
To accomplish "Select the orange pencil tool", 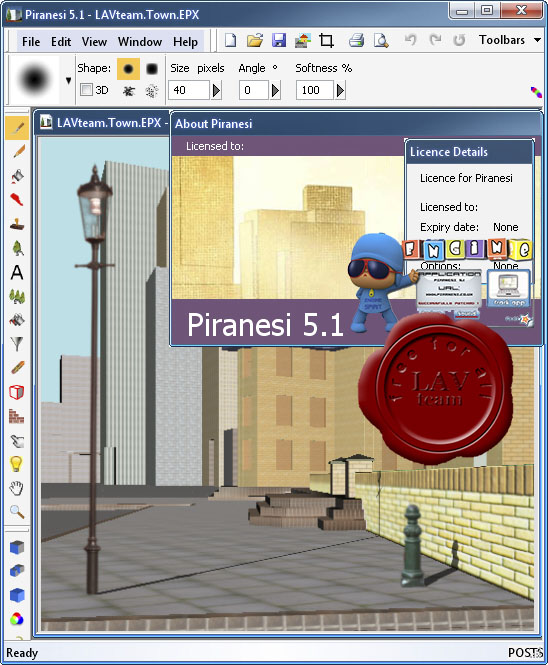I will click(17, 151).
